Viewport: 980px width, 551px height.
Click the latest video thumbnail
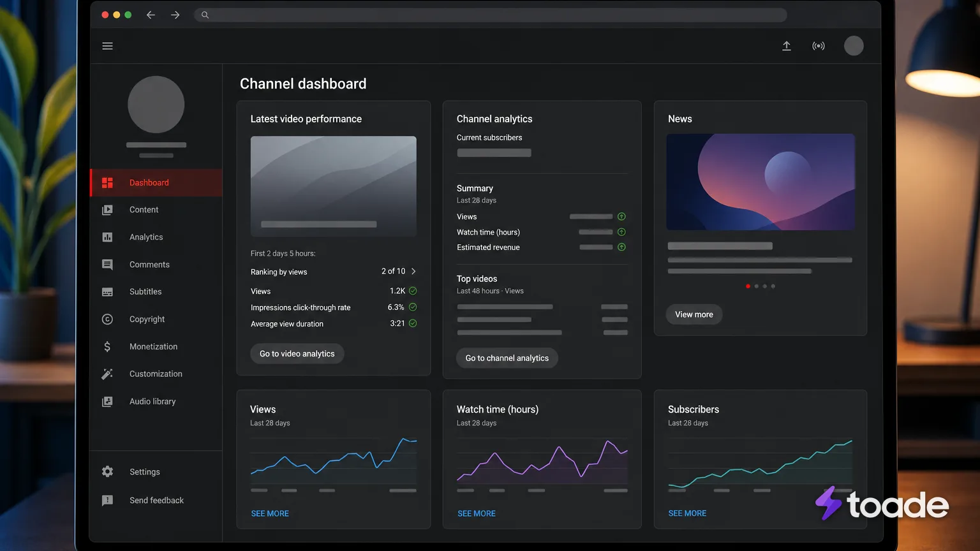[x=334, y=186]
